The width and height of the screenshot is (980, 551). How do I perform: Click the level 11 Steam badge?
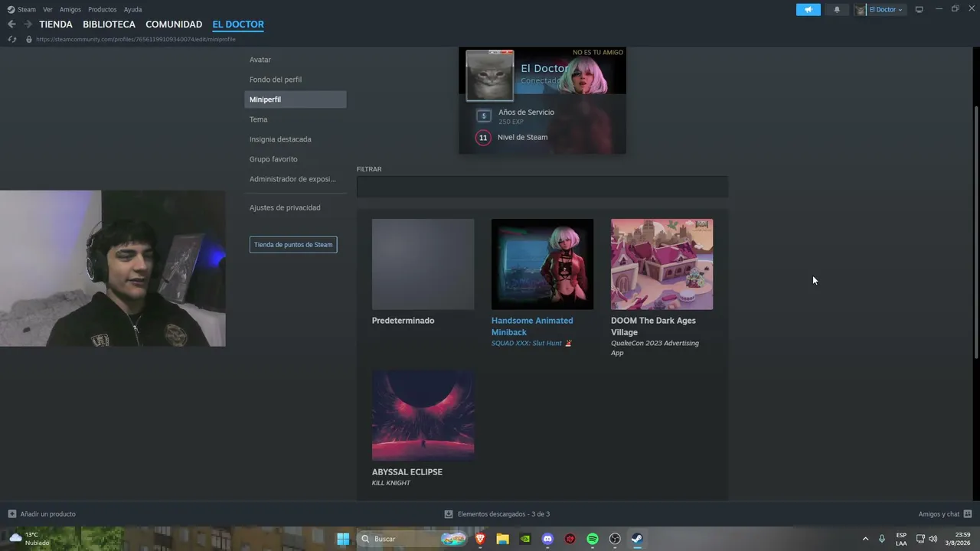[x=483, y=138]
